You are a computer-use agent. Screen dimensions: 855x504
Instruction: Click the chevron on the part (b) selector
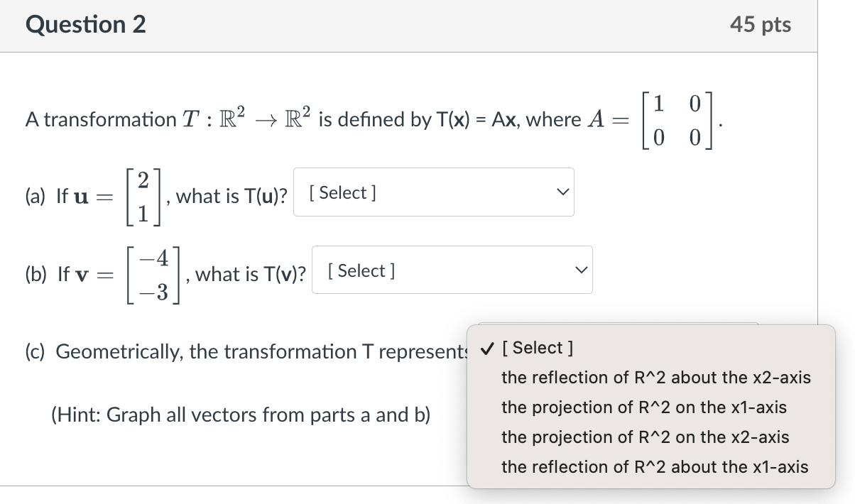(581, 268)
